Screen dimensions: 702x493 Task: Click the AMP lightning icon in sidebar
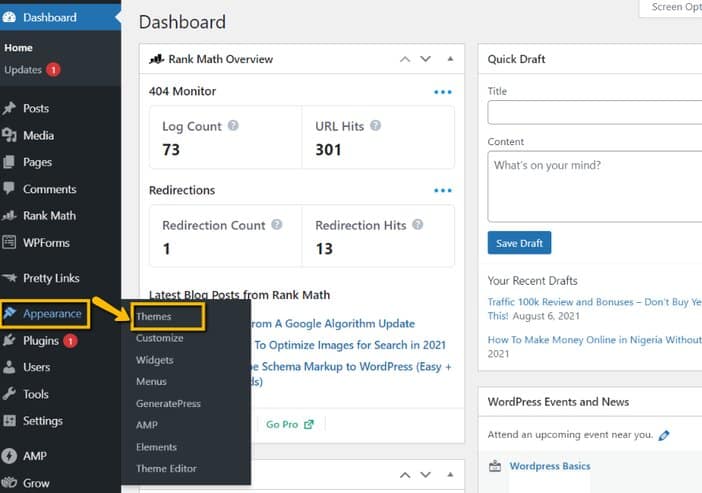click(9, 456)
